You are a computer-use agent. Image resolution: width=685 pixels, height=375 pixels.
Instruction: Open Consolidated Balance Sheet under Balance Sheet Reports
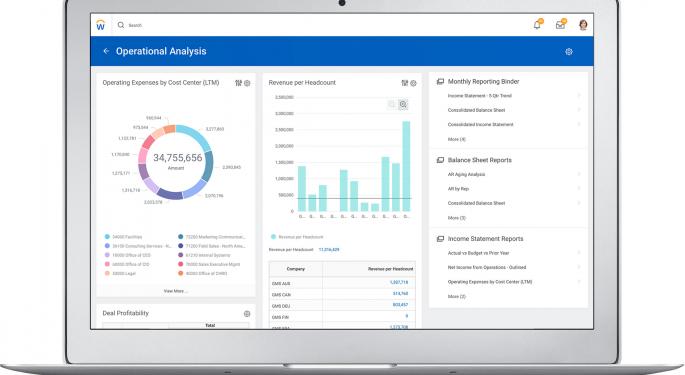(476, 203)
